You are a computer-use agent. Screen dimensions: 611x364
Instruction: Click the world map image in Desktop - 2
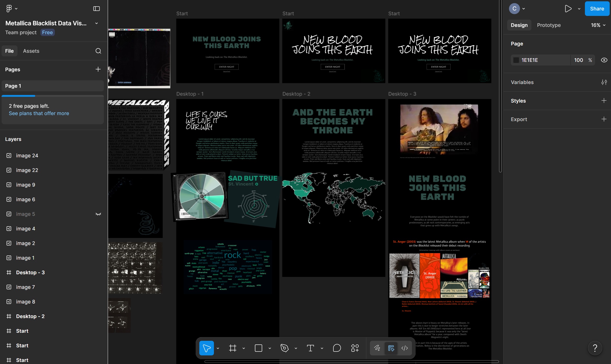click(x=334, y=198)
